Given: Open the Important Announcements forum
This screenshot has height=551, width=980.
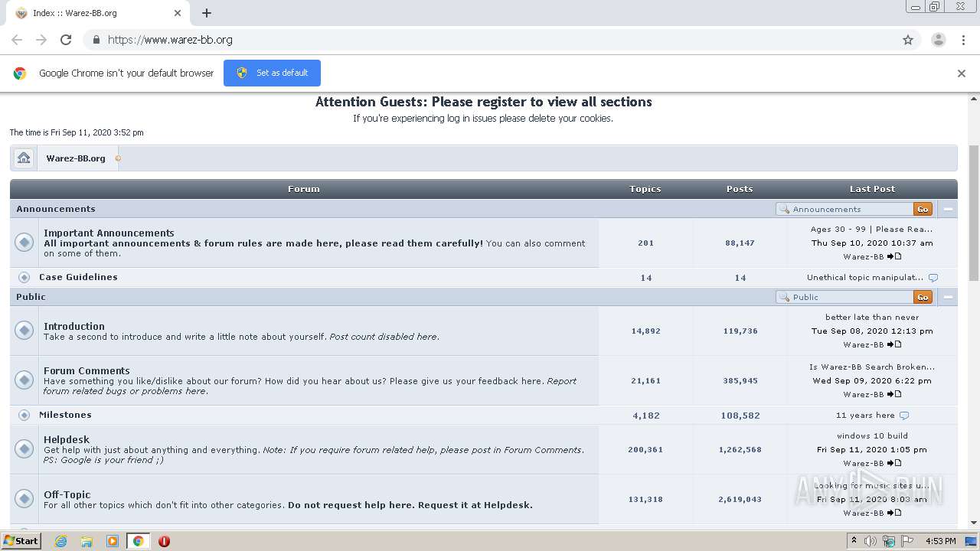Looking at the screenshot, I should coord(109,233).
